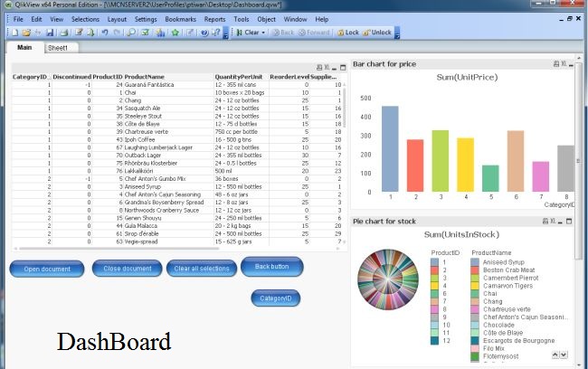Click the Print toolbar icon
588x369 pixels.
[x=64, y=33]
